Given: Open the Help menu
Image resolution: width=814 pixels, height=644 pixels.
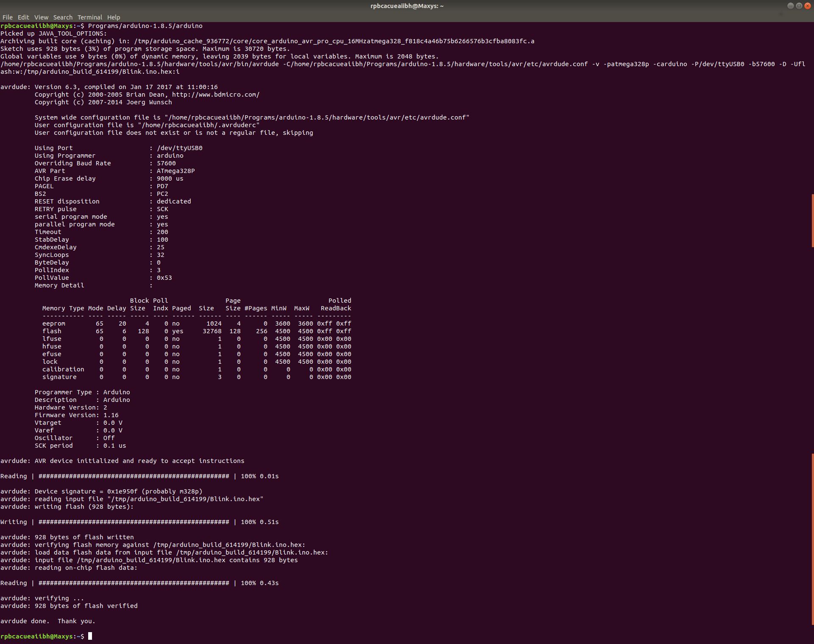Looking at the screenshot, I should [113, 17].
